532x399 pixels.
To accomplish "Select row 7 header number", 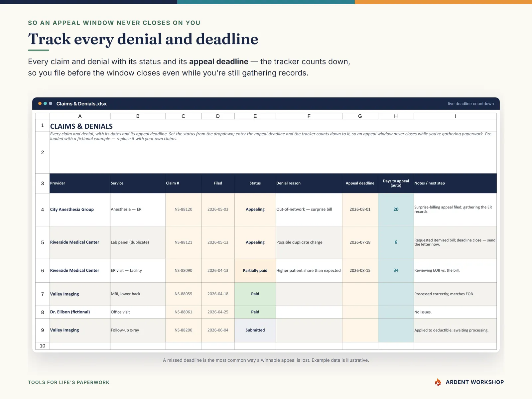I will [43, 294].
